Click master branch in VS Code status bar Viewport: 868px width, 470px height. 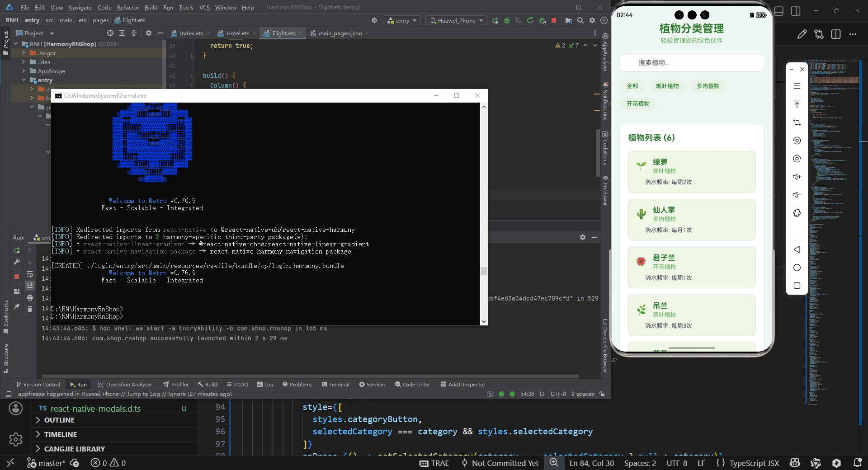[x=47, y=463]
